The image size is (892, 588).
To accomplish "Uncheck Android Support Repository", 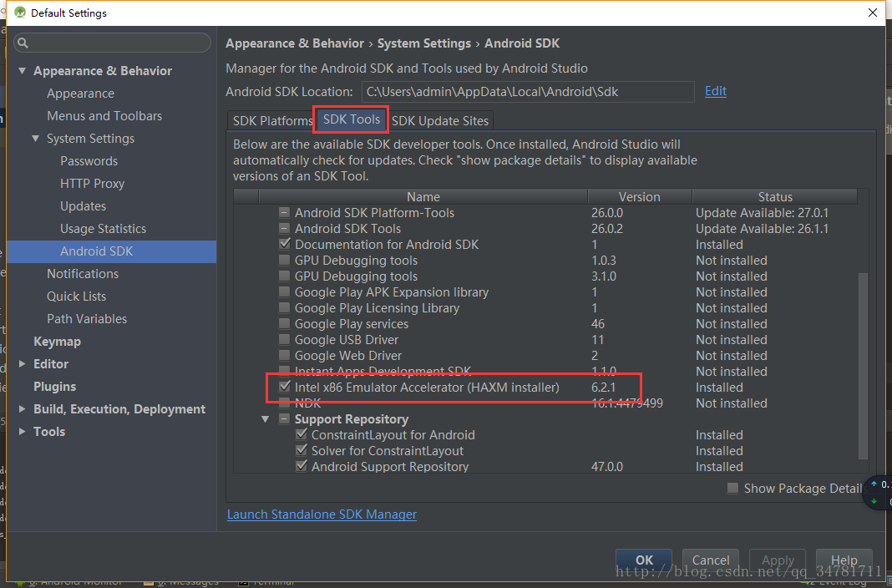I will (302, 466).
